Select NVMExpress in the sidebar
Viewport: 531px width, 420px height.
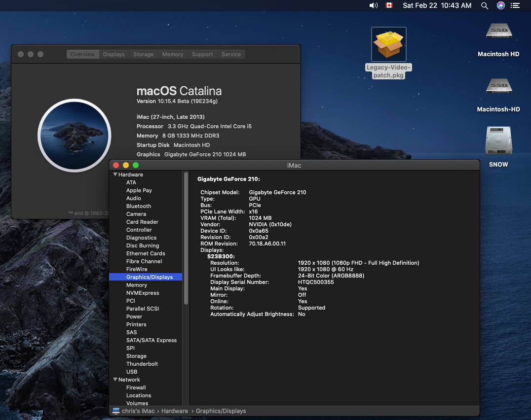[x=143, y=293]
